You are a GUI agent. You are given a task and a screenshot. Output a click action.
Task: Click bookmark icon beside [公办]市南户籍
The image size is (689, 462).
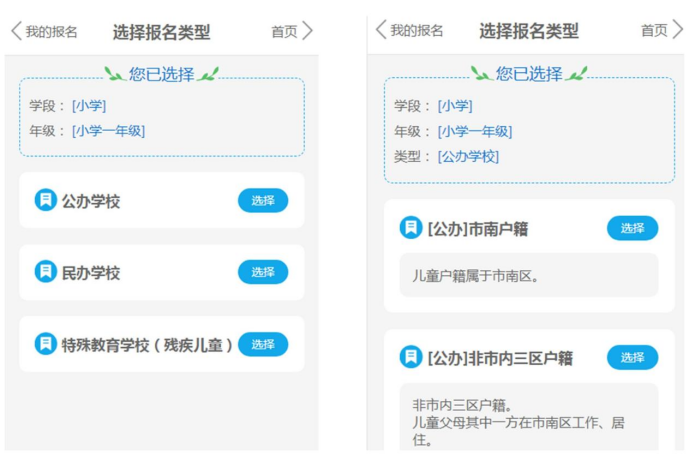(411, 227)
